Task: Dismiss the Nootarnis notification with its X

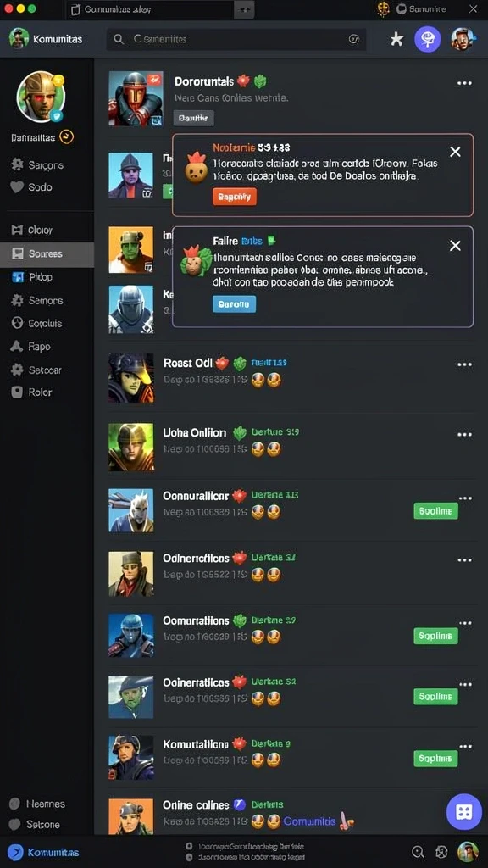Action: [455, 152]
